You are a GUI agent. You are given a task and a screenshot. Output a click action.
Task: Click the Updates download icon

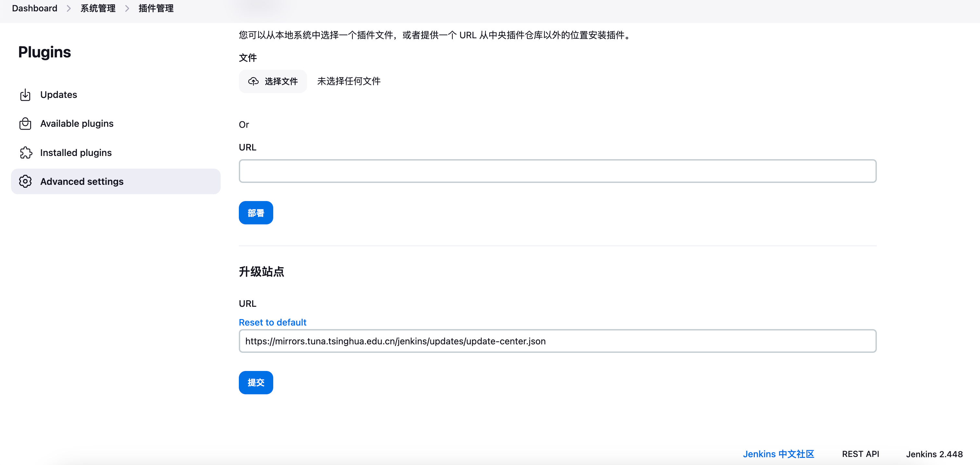25,95
